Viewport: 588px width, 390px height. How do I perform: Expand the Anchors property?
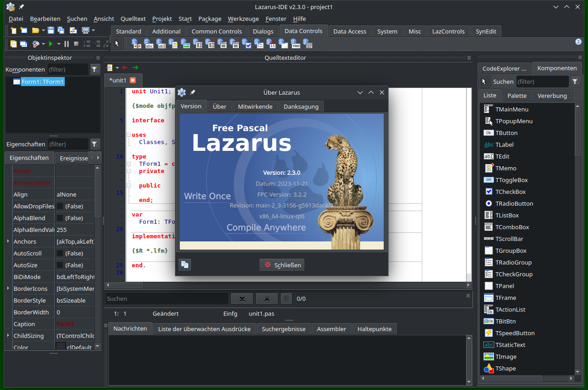point(8,241)
